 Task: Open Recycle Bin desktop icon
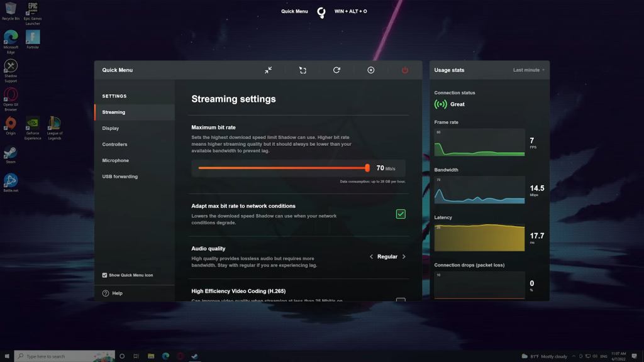coord(11,11)
